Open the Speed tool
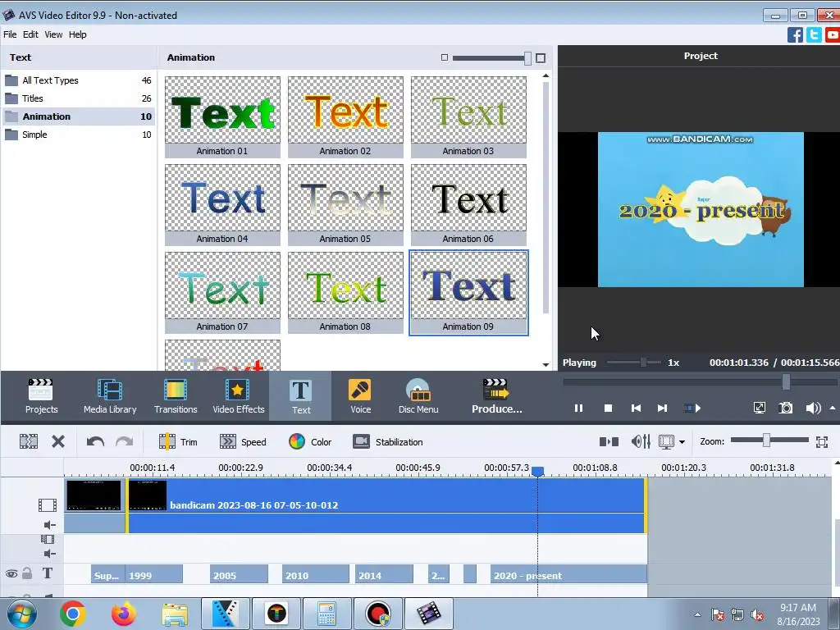Screen dimensions: 840x630 tap(243, 442)
